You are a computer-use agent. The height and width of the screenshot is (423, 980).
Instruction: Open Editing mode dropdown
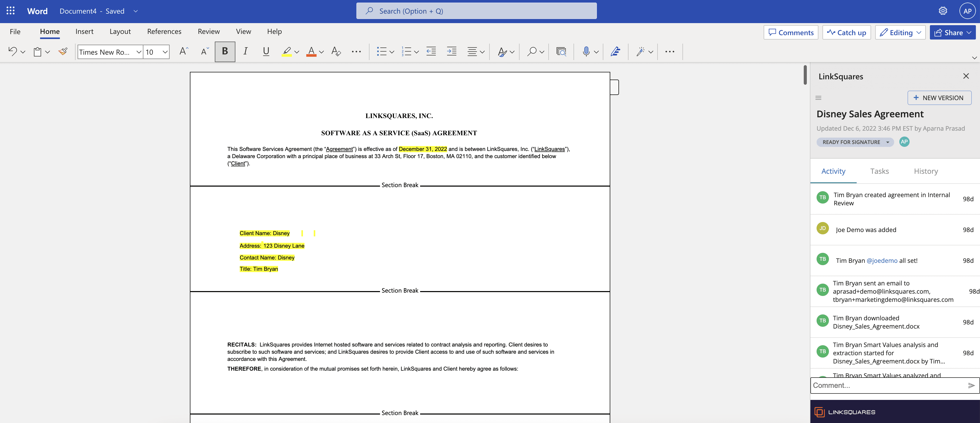[900, 33]
